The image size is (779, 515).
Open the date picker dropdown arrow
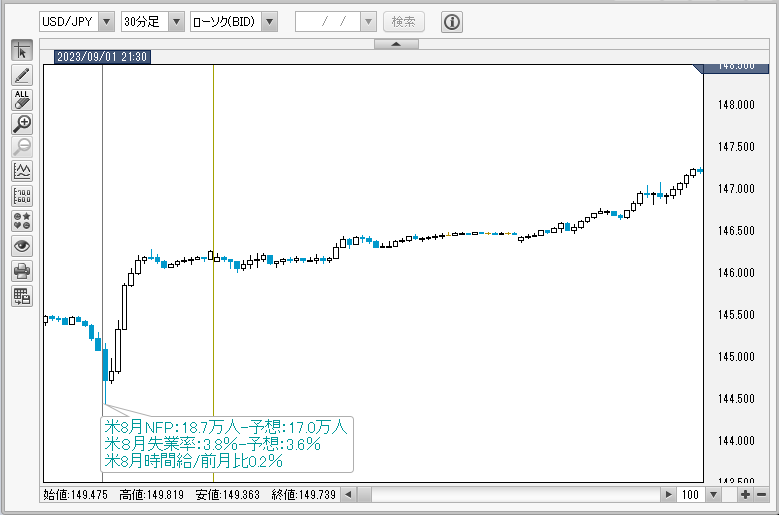[x=368, y=21]
